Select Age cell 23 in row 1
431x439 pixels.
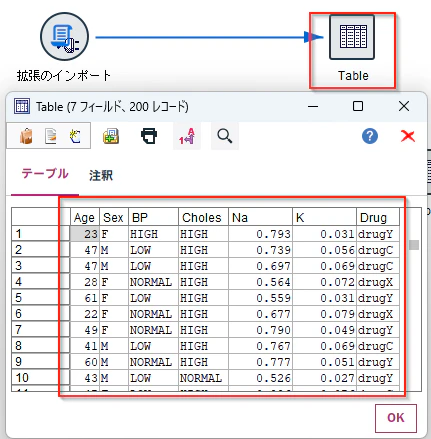(x=85, y=234)
